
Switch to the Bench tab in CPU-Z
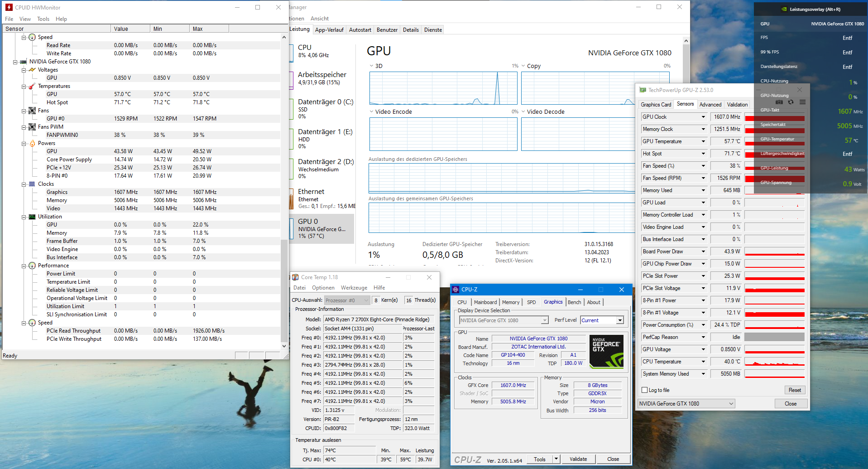click(x=574, y=302)
